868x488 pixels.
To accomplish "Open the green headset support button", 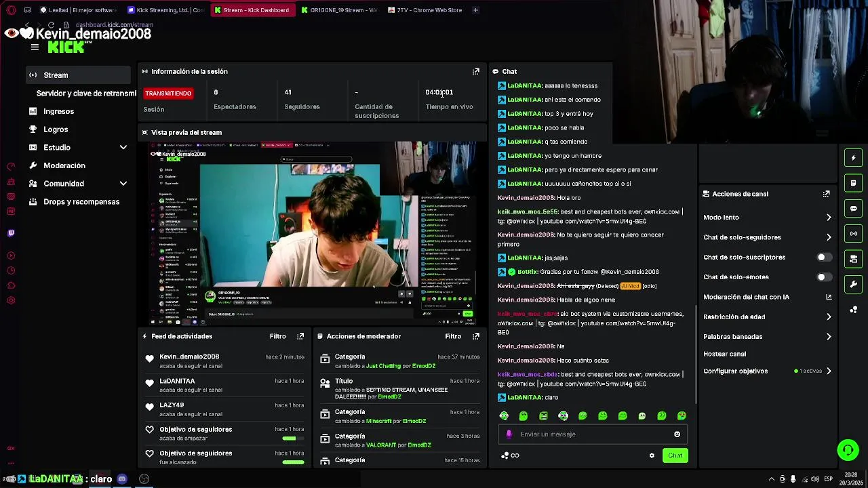I will pos(848,450).
